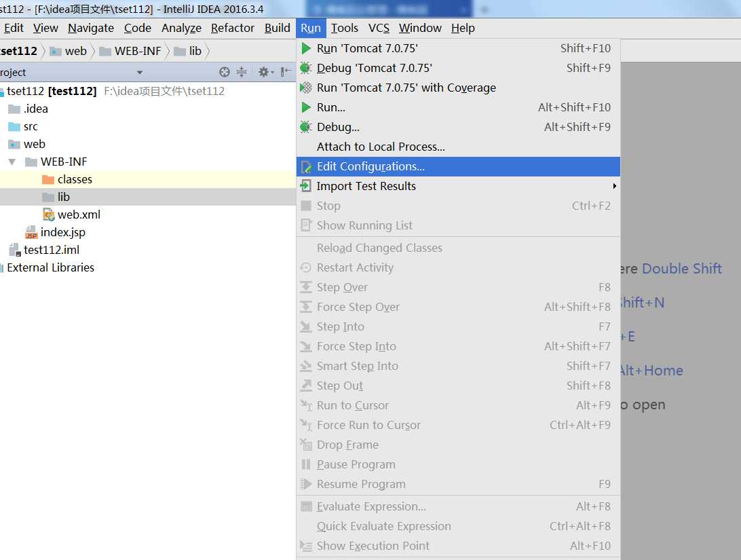Click the web breadcrumb in navigation bar
The width and height of the screenshot is (741, 560).
[69, 51]
